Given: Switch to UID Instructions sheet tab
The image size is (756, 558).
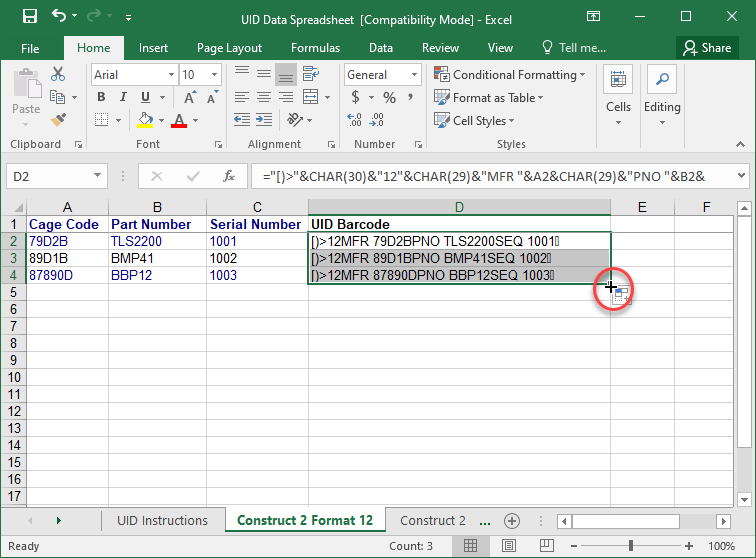Looking at the screenshot, I should click(x=162, y=521).
